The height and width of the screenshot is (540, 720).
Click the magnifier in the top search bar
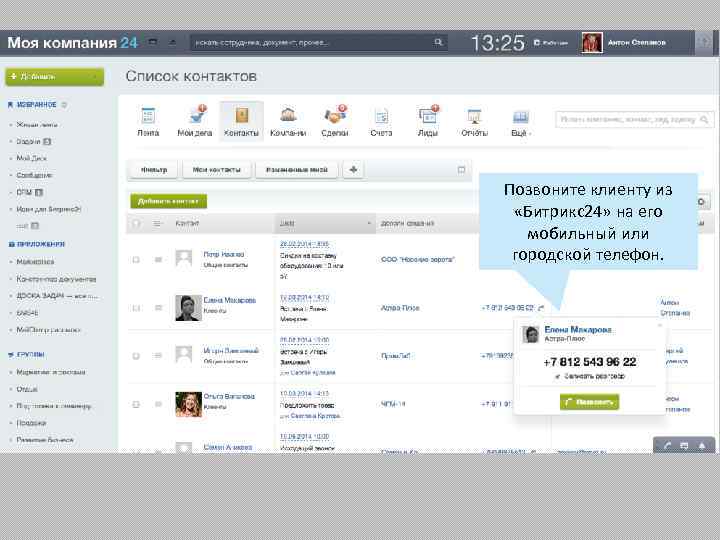[x=438, y=42]
